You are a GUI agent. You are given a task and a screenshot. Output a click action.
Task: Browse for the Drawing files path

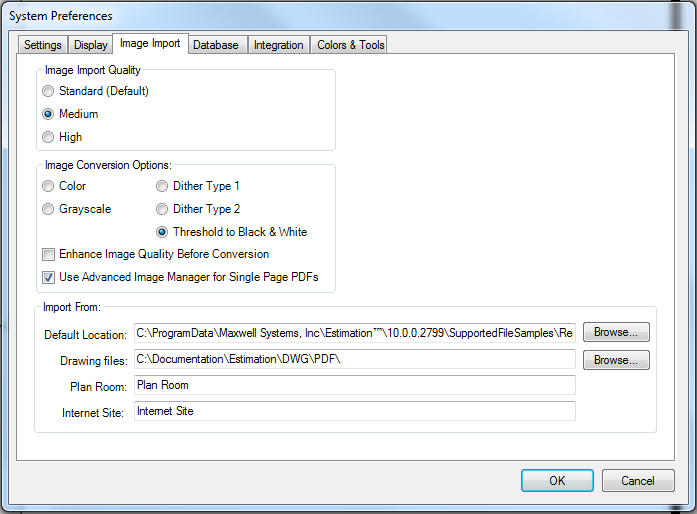click(616, 360)
